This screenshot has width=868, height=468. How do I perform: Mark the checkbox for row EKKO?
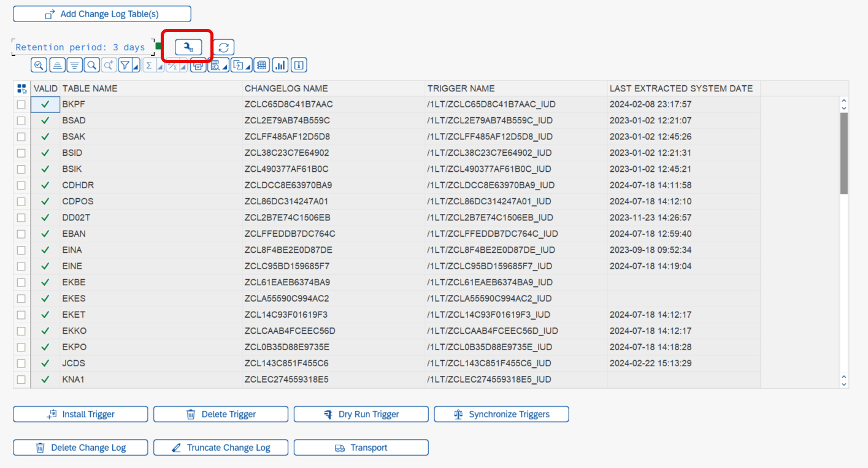point(21,331)
